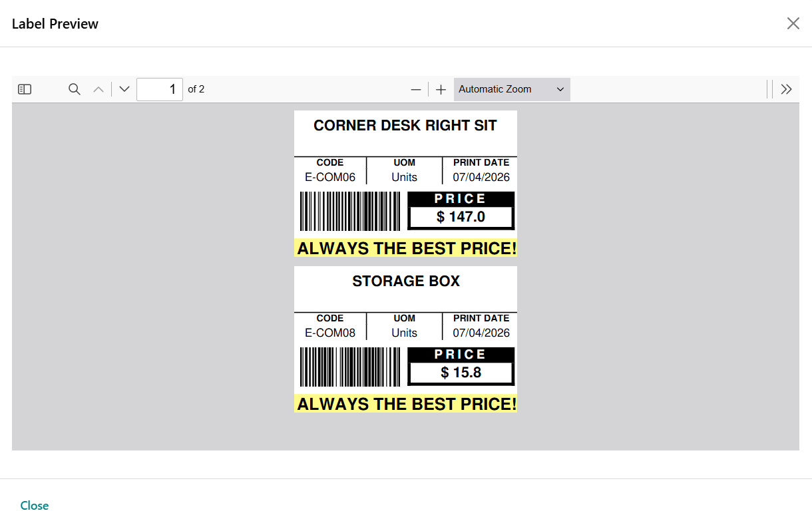812x531 pixels.
Task: Click the yellow banner on the Storage Box label
Action: coord(405,404)
